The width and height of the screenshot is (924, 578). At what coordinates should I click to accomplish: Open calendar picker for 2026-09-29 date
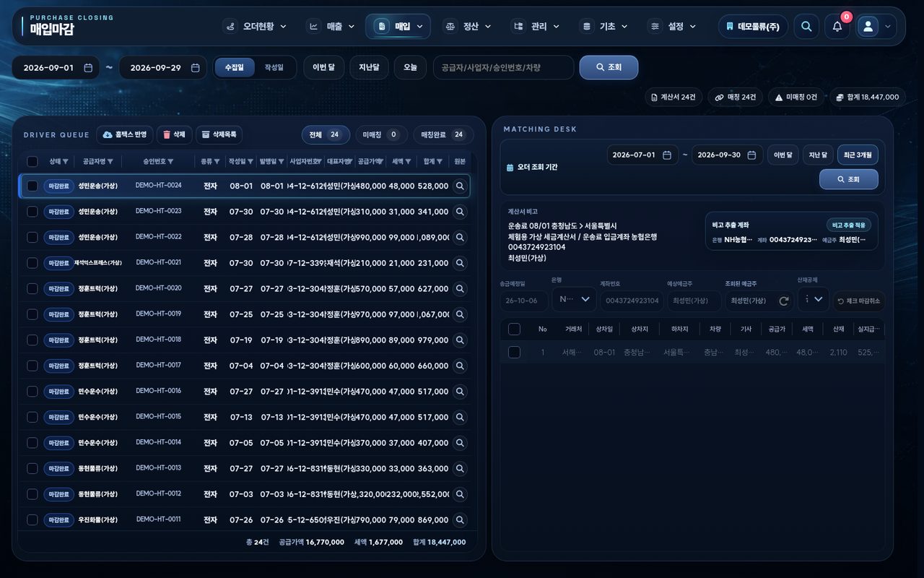click(195, 68)
